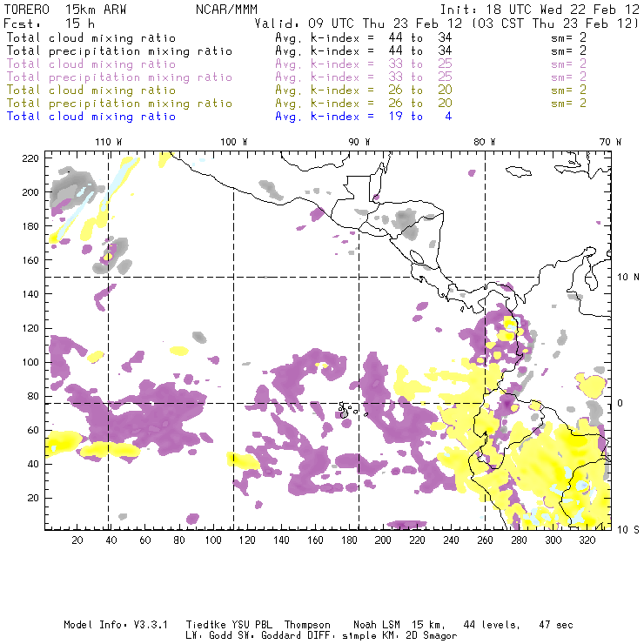Select the purple "Total cloud mixing ratio" legend line

point(91,64)
